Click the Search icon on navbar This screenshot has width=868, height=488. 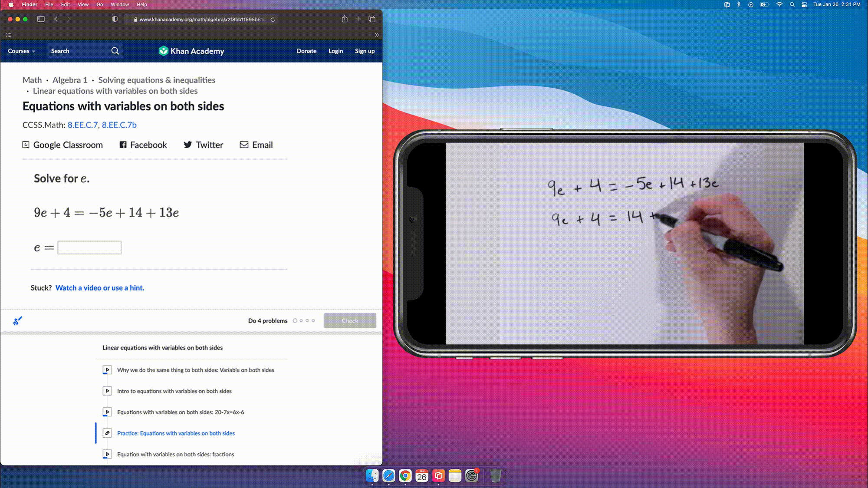(115, 51)
